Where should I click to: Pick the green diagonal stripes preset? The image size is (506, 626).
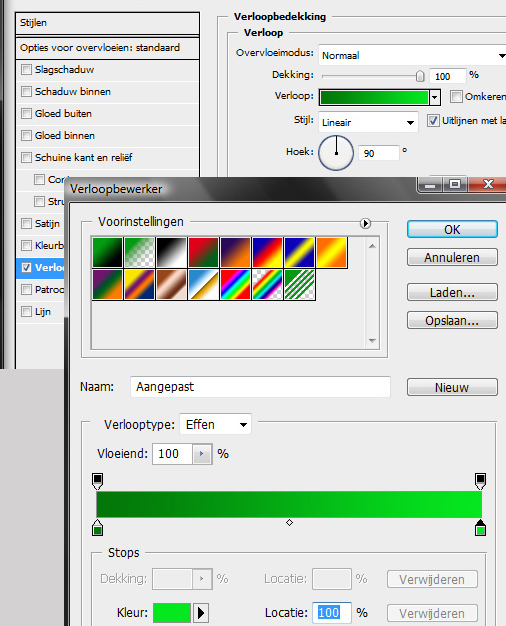pyautogui.click(x=299, y=284)
